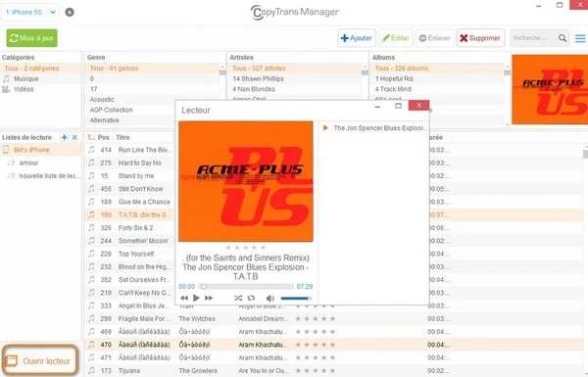The width and height of the screenshot is (588, 377).
Task: Open the hamburger main menu
Action: 580,38
